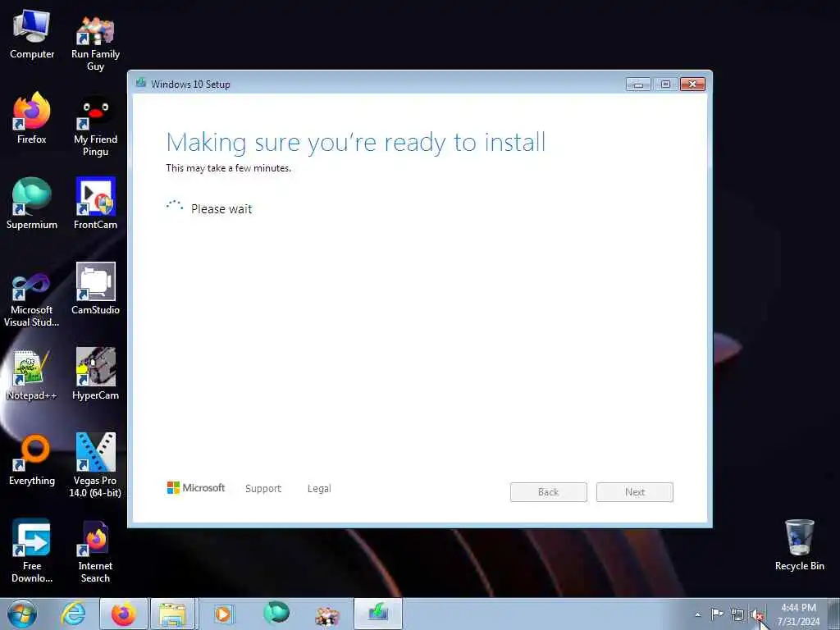Select the FrontCam desktop shortcut
Image resolution: width=840 pixels, height=630 pixels.
95,203
